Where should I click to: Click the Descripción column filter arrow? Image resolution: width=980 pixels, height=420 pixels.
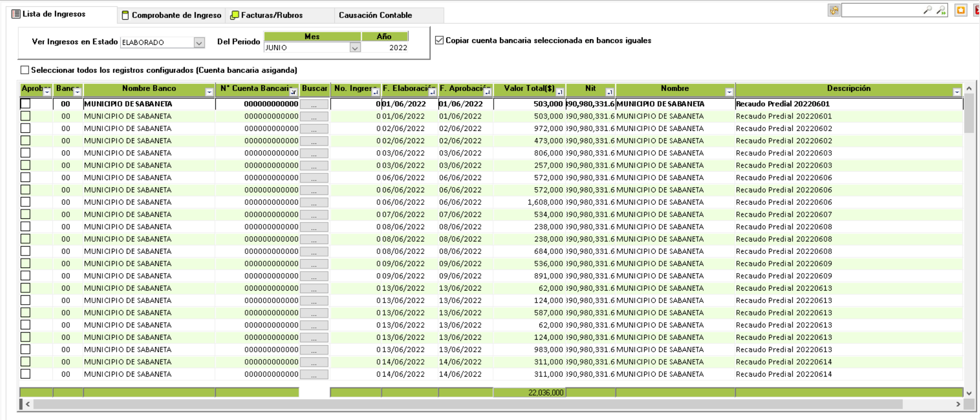(957, 92)
